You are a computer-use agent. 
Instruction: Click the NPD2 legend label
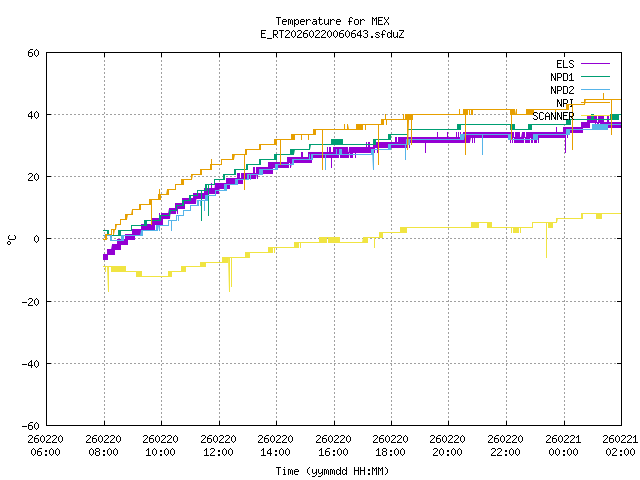pos(562,90)
